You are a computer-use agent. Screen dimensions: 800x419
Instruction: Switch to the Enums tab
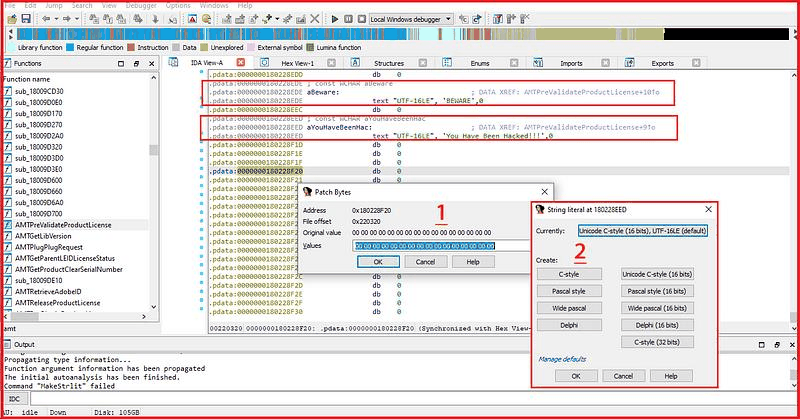pyautogui.click(x=480, y=63)
